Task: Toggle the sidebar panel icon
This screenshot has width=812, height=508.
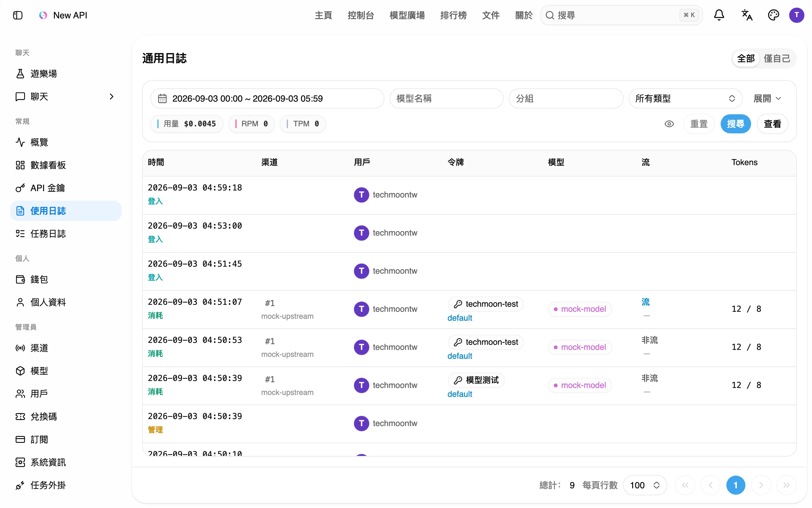Action: tap(18, 15)
